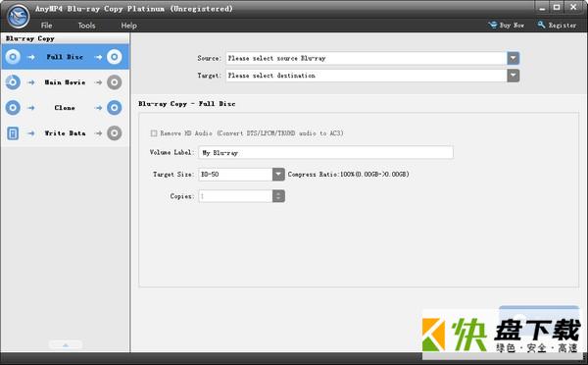Select Clone copy mode
The width and height of the screenshot is (588, 365).
click(65, 108)
